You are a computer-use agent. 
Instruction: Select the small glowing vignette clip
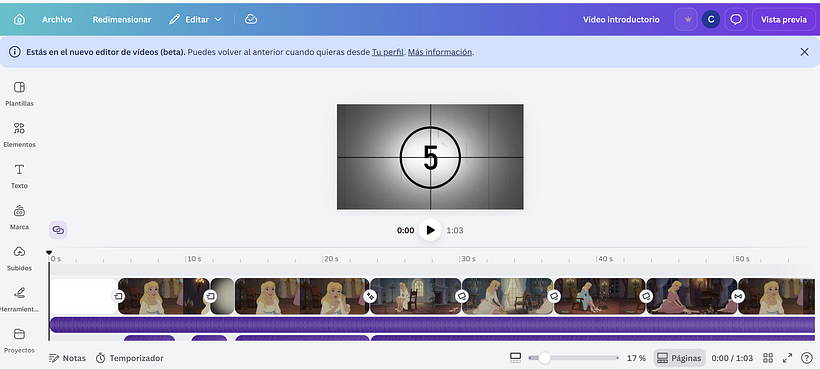[x=223, y=296]
